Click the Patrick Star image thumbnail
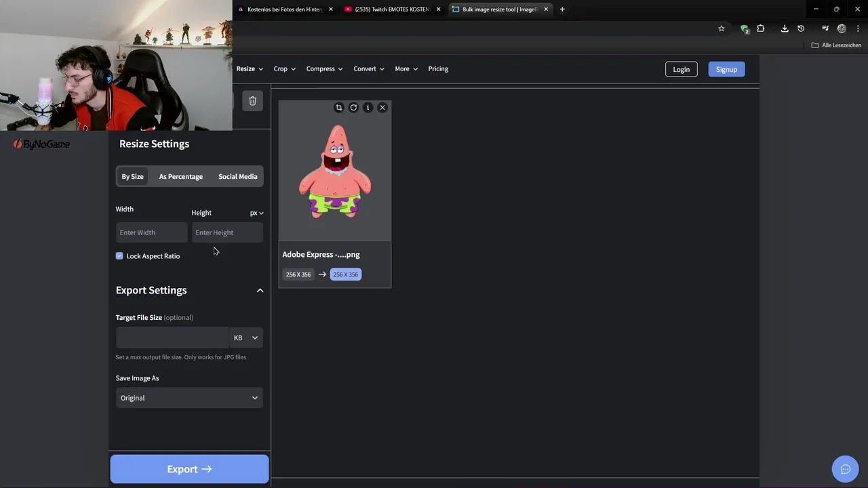 [x=335, y=171]
